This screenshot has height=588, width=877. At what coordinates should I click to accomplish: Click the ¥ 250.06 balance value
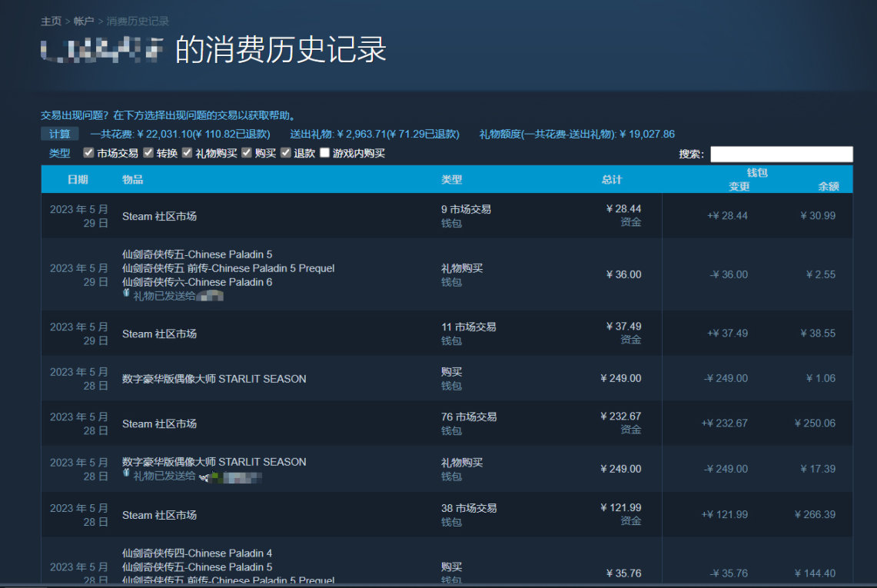pyautogui.click(x=815, y=424)
